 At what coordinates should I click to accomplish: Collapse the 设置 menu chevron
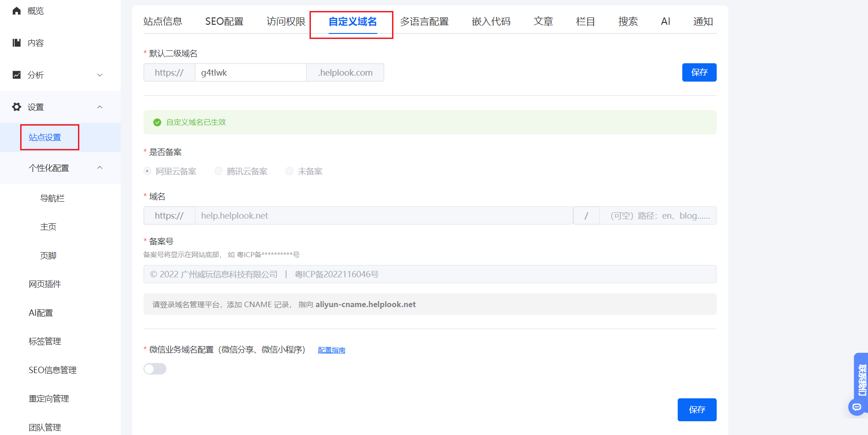[x=100, y=107]
